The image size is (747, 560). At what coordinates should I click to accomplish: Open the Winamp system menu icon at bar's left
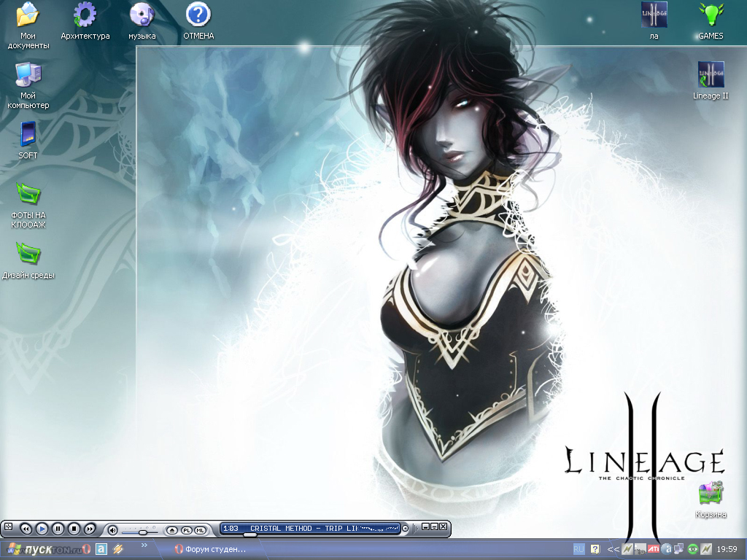8,526
